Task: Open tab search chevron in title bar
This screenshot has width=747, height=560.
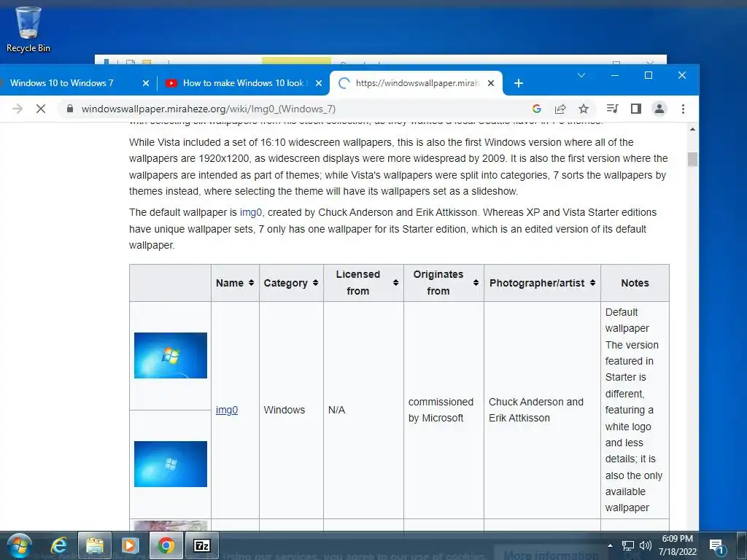Action: (581, 75)
